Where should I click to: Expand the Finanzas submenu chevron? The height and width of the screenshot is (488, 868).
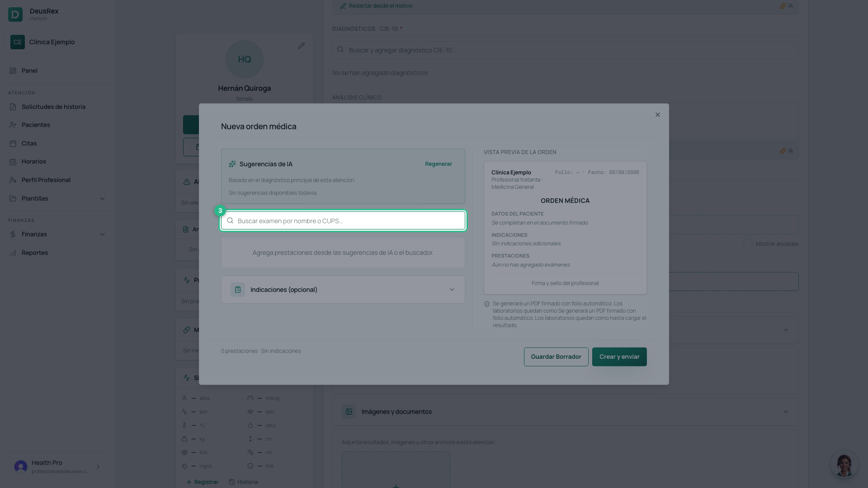[x=102, y=234]
